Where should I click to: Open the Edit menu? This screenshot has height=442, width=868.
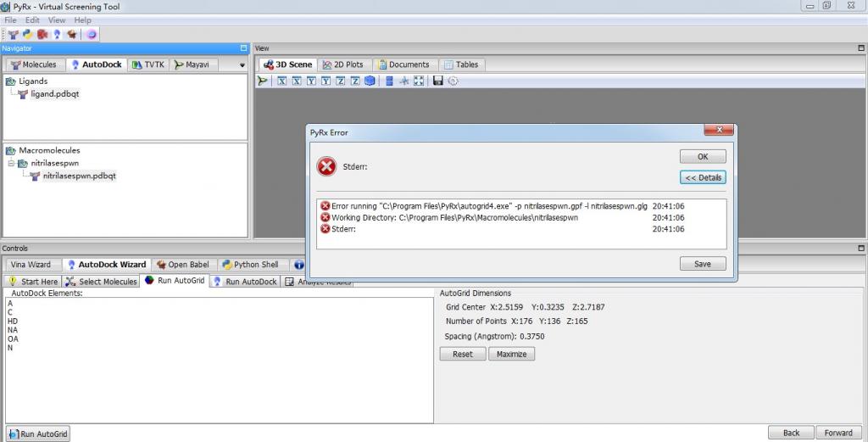[x=33, y=20]
